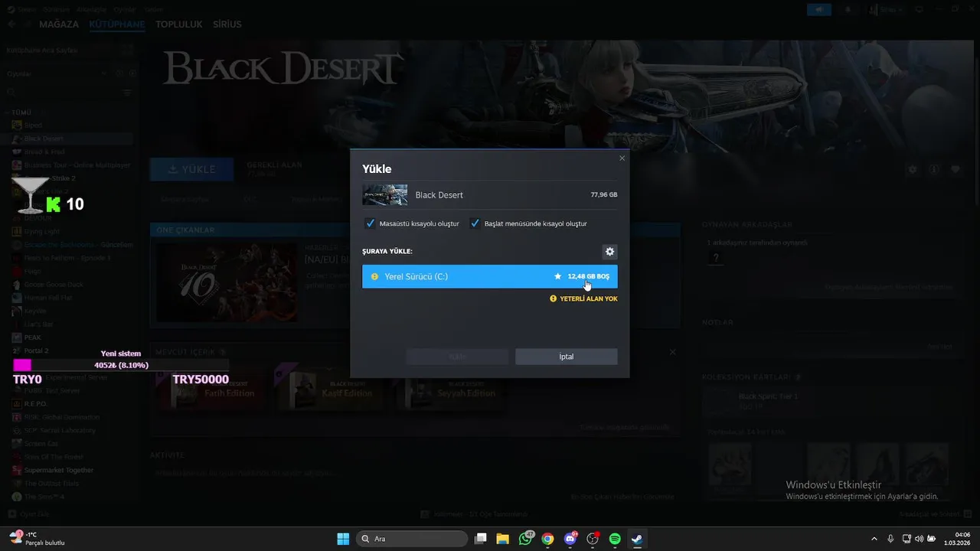
Task: Open Windows Start menu
Action: [x=342, y=539]
